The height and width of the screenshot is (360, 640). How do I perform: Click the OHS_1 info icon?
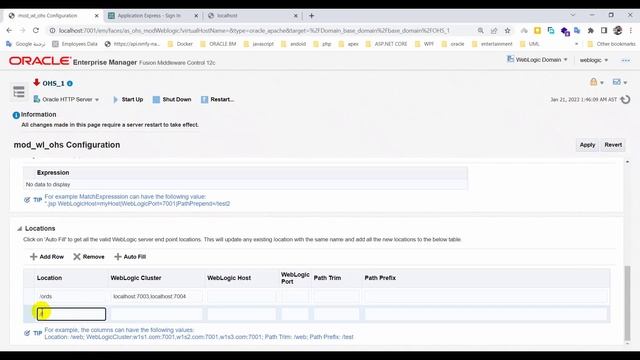pyautogui.click(x=70, y=83)
